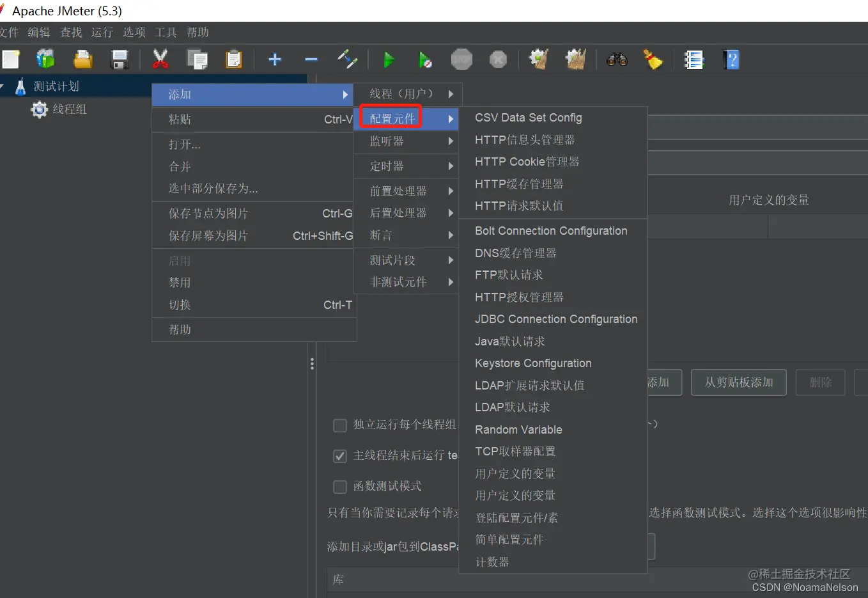Enable 独立运行每个线程组 checkbox
Image resolution: width=868 pixels, height=598 pixels.
340,425
